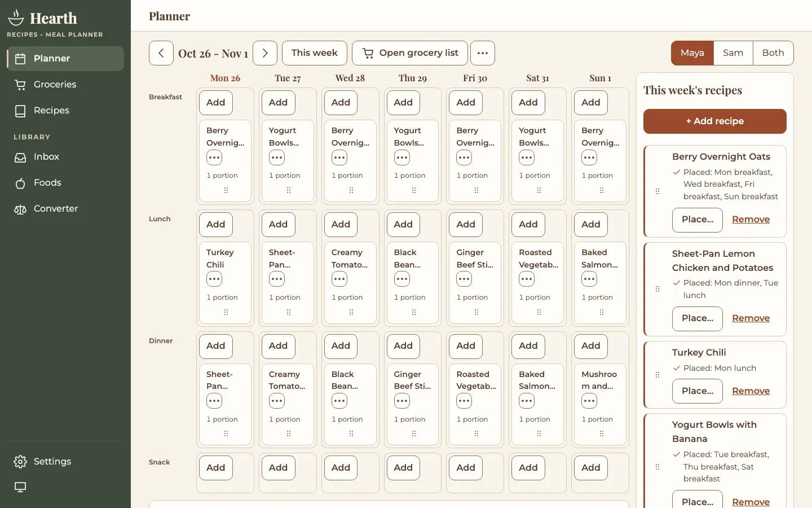812x508 pixels.
Task: Open Place dropdown for Berry Overnight Oats
Action: click(x=698, y=220)
